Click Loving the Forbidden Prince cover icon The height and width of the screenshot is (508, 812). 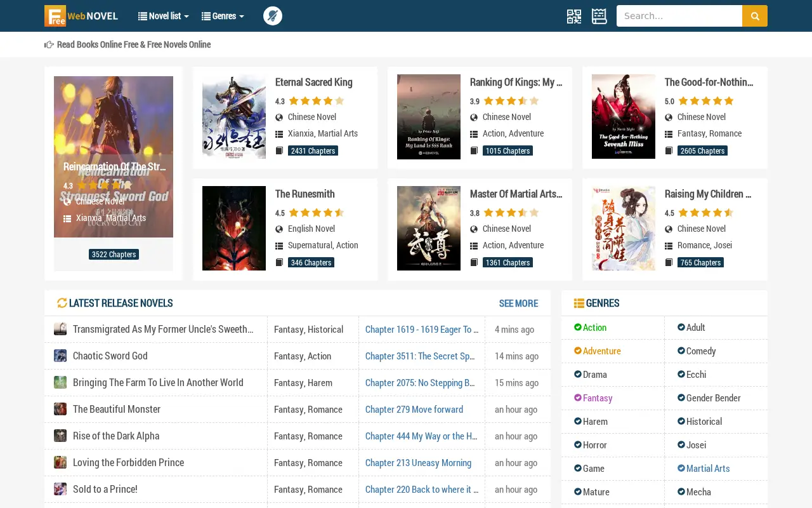60,462
